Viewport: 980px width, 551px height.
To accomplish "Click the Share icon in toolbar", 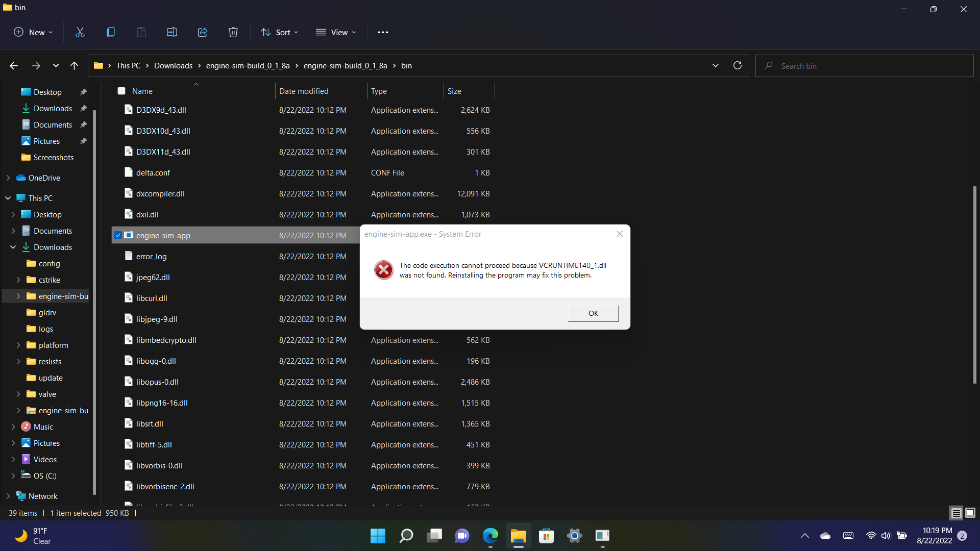I will [203, 32].
